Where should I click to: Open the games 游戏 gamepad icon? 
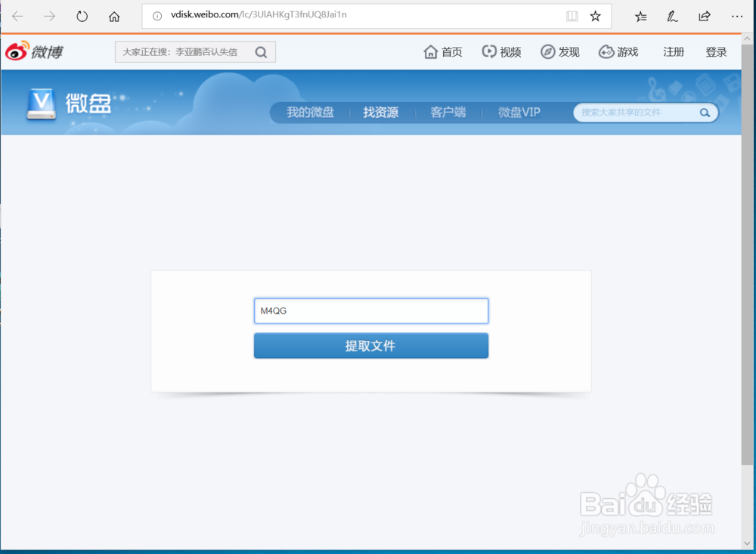pos(606,51)
